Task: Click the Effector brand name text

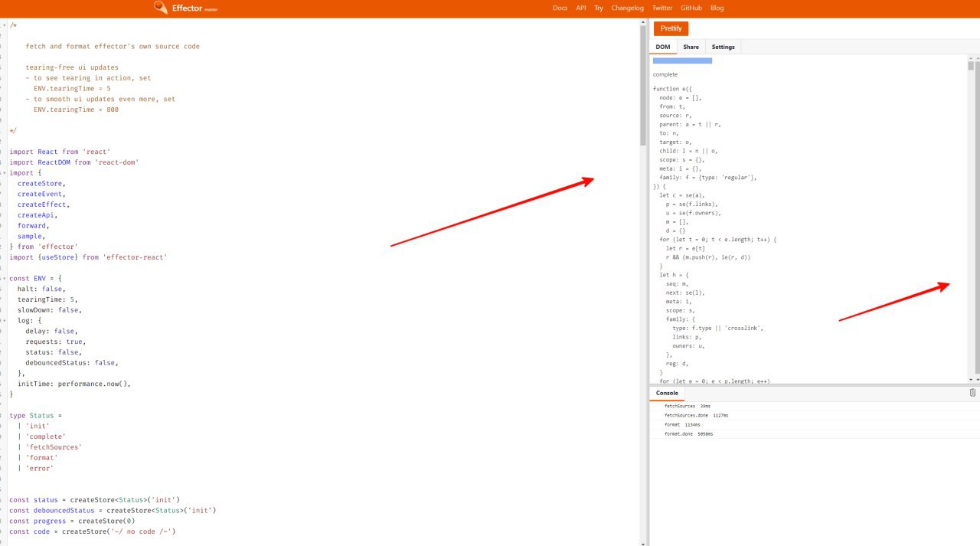Action: pos(187,8)
